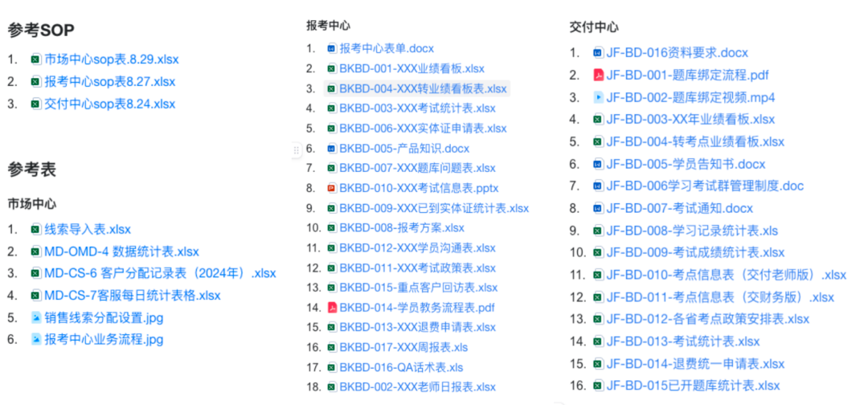Open JF-BD-011-考点信息表（交财务版）.xlsx link
The width and height of the screenshot is (868, 405).
[720, 297]
